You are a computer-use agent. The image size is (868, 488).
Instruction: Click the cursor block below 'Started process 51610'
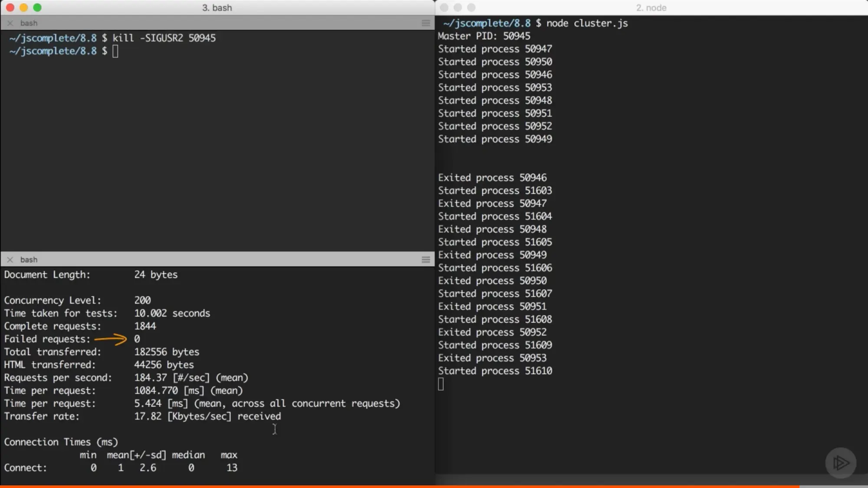(441, 384)
